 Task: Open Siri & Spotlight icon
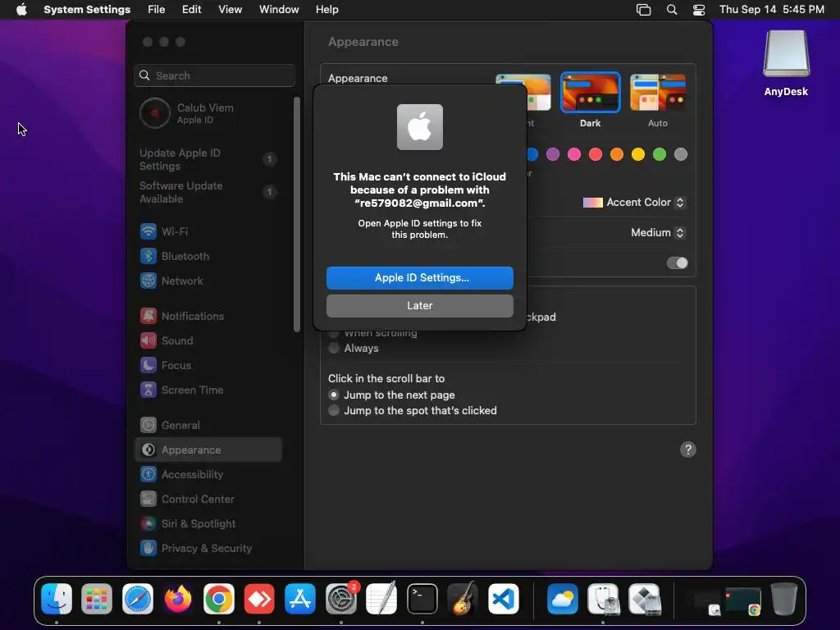pyautogui.click(x=148, y=524)
